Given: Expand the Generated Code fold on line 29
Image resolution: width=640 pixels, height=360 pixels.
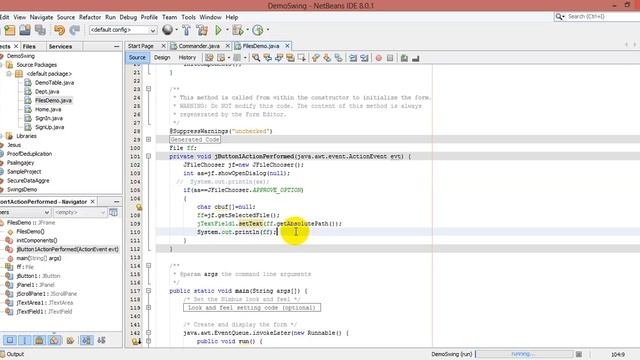Looking at the screenshot, I should point(149,140).
